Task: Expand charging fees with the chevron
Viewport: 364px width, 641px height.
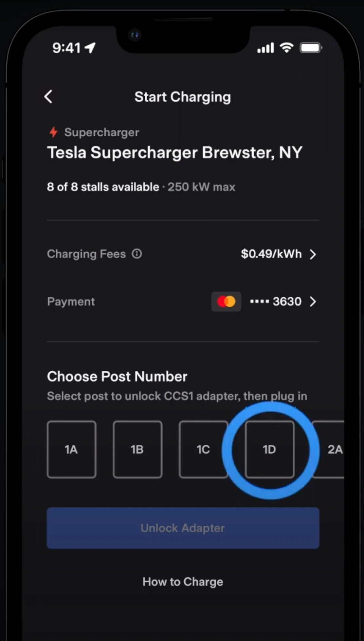Action: (x=313, y=254)
